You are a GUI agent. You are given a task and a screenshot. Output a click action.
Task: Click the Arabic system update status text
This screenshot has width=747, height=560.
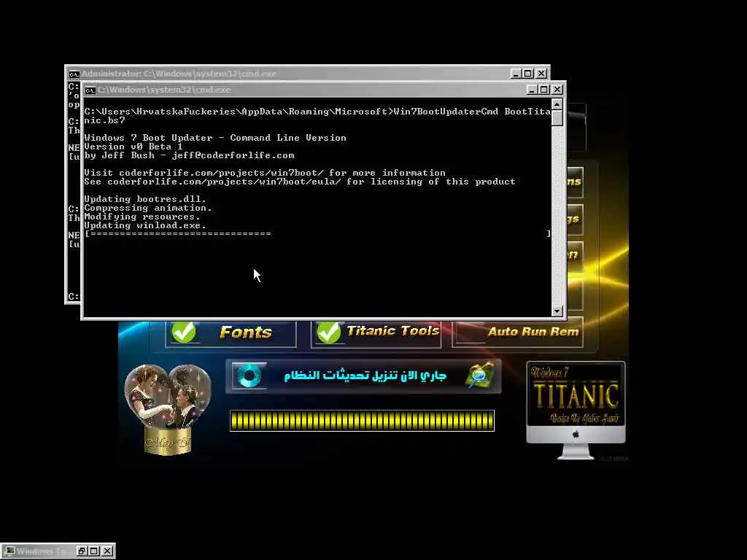(x=365, y=376)
